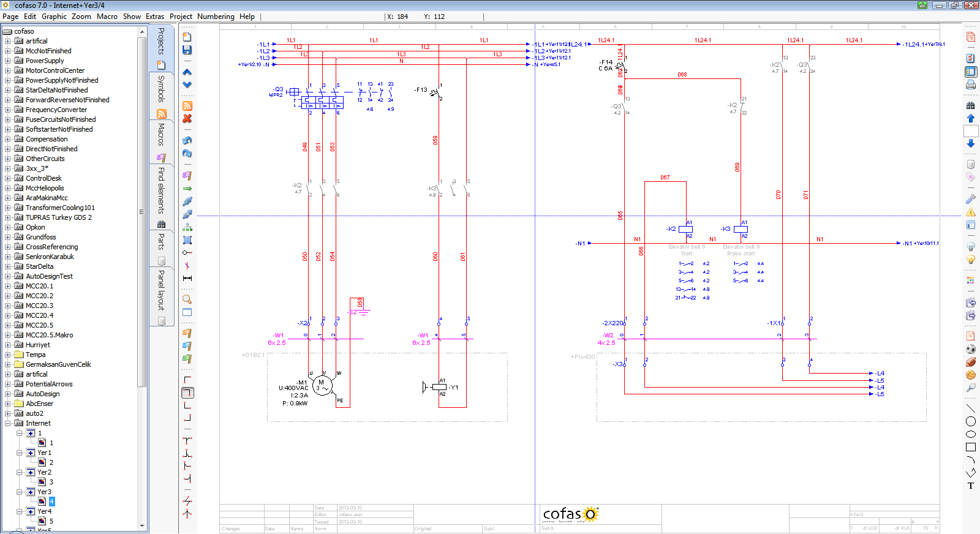Click the redo arrow icon
This screenshot has width=980, height=534.
pos(187,153)
